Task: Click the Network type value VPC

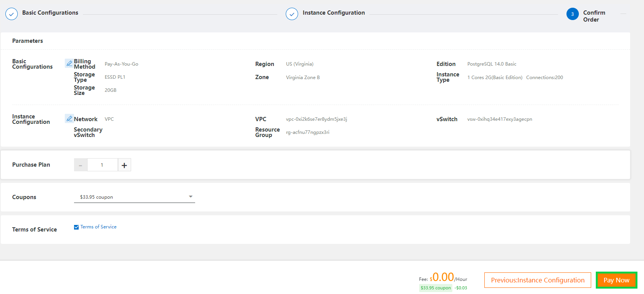Action: tap(109, 119)
